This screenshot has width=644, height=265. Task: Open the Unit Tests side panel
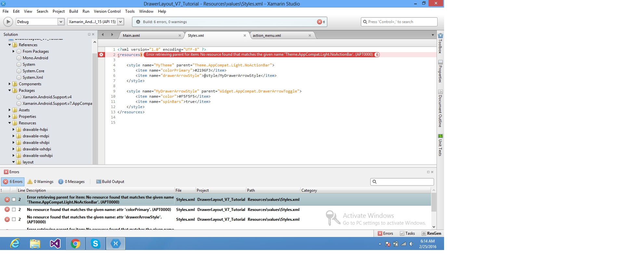440,145
